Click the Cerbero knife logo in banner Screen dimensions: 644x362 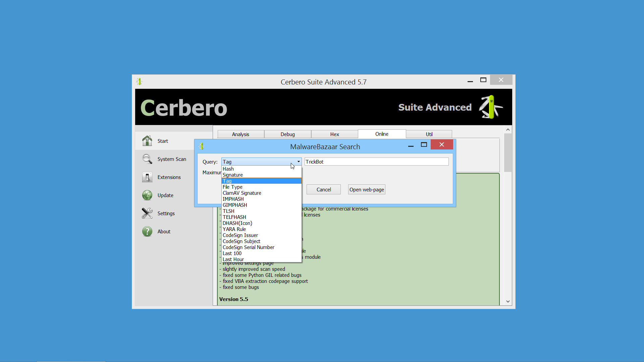point(491,107)
